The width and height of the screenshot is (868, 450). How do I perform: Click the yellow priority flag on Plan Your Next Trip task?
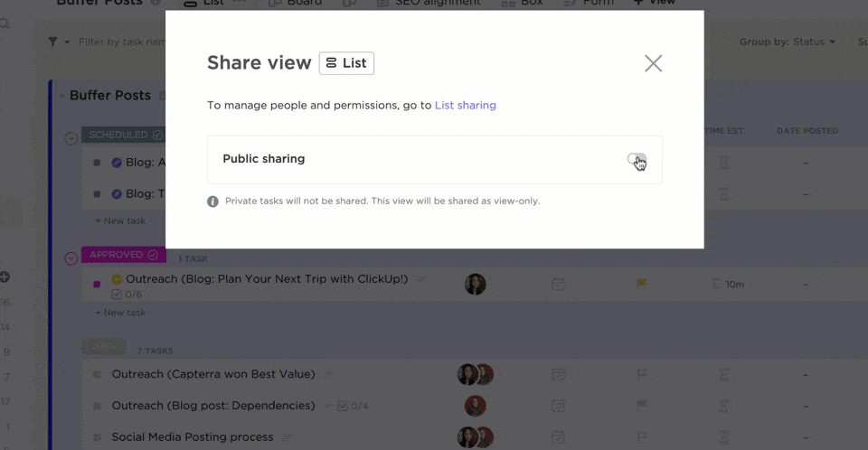click(641, 284)
